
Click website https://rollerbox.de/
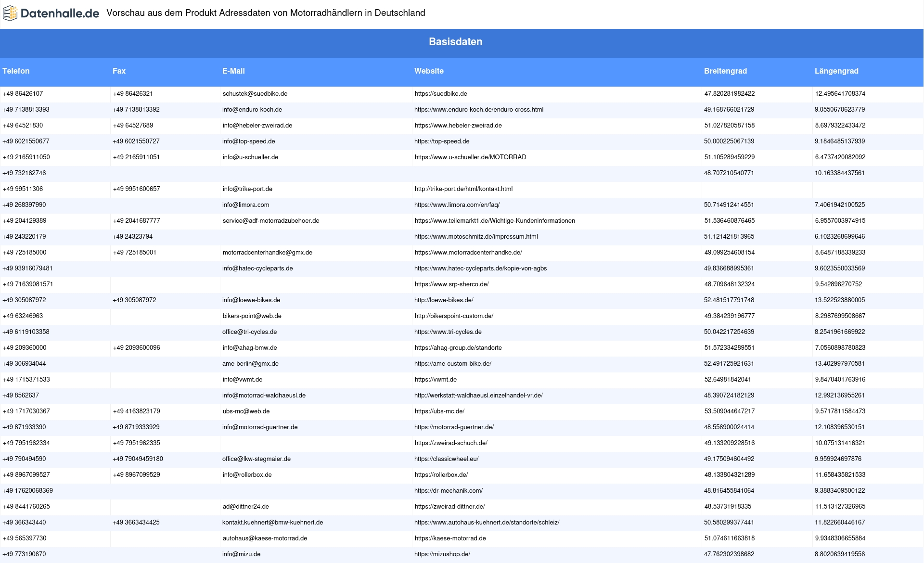click(x=441, y=475)
